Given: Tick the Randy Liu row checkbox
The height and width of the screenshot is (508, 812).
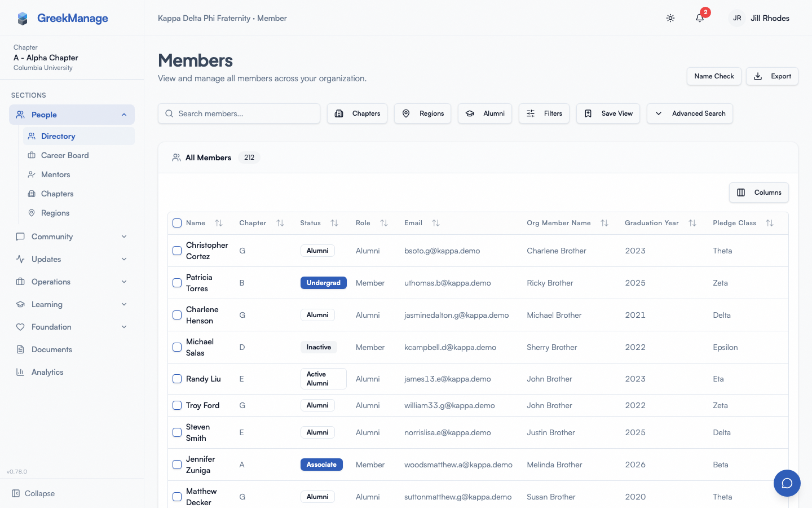Looking at the screenshot, I should [x=177, y=379].
